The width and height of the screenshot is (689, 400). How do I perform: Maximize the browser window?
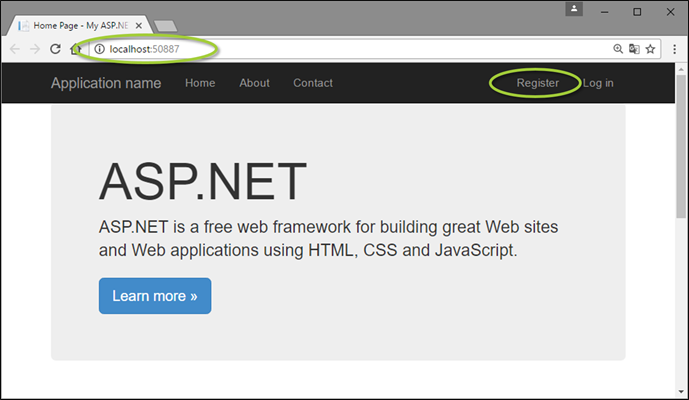pyautogui.click(x=637, y=12)
